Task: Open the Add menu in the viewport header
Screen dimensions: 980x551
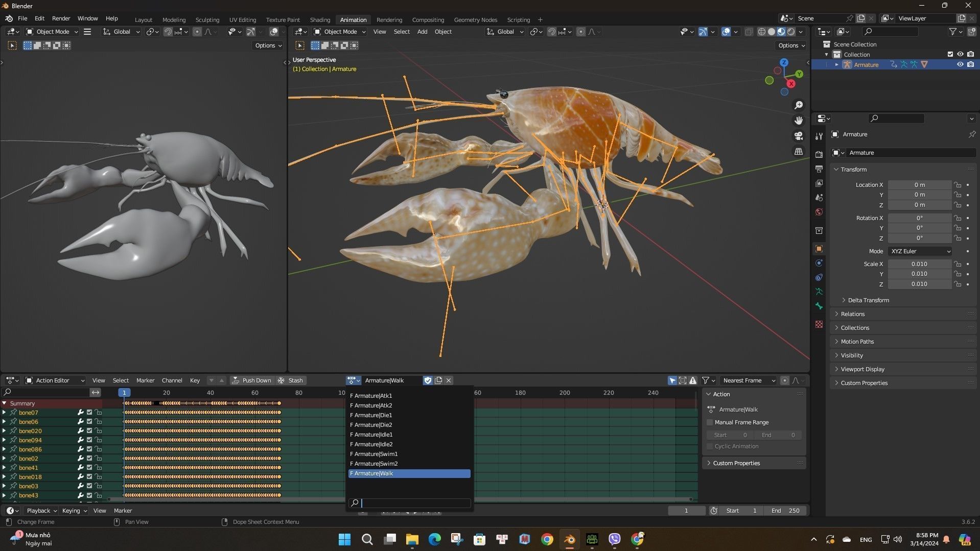Action: click(x=422, y=32)
